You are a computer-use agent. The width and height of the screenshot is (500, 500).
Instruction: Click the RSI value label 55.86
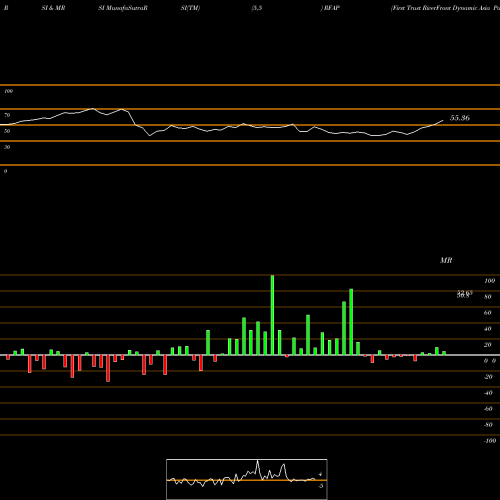[x=460, y=118]
